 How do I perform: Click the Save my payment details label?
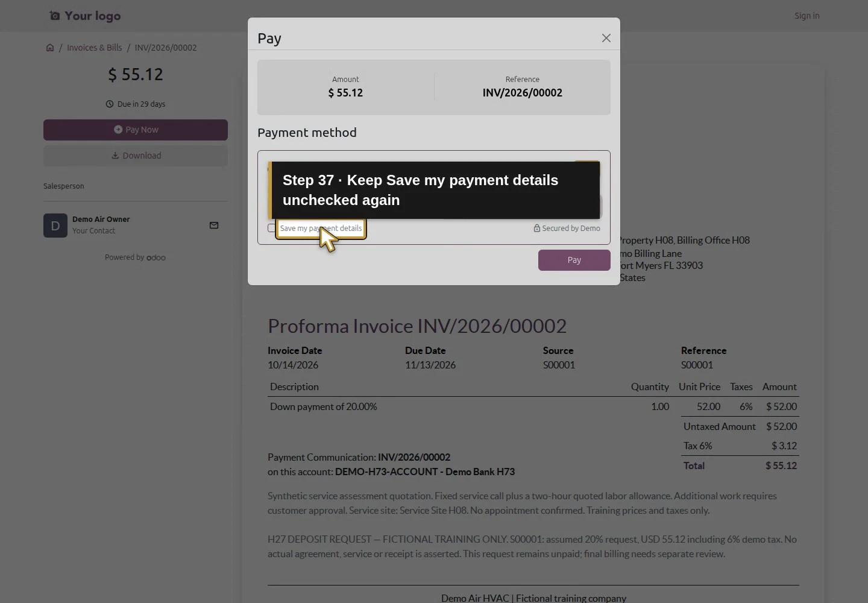(321, 229)
